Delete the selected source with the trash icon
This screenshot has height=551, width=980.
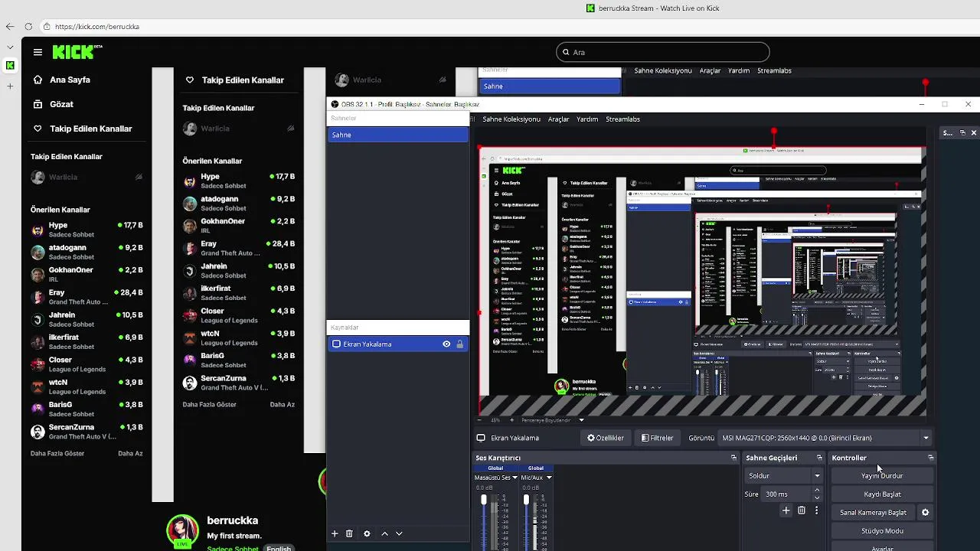pyautogui.click(x=349, y=533)
